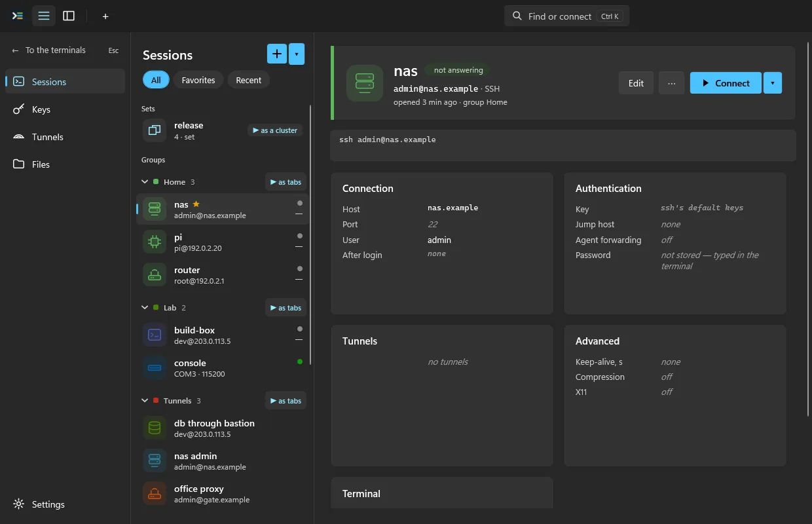Open the Files section
The image size is (812, 524).
pos(65,164)
